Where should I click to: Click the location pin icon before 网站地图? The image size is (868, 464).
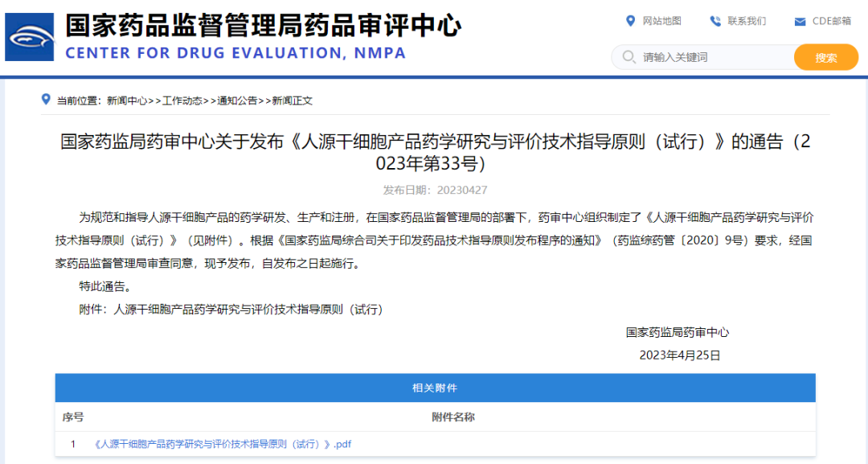coord(632,22)
